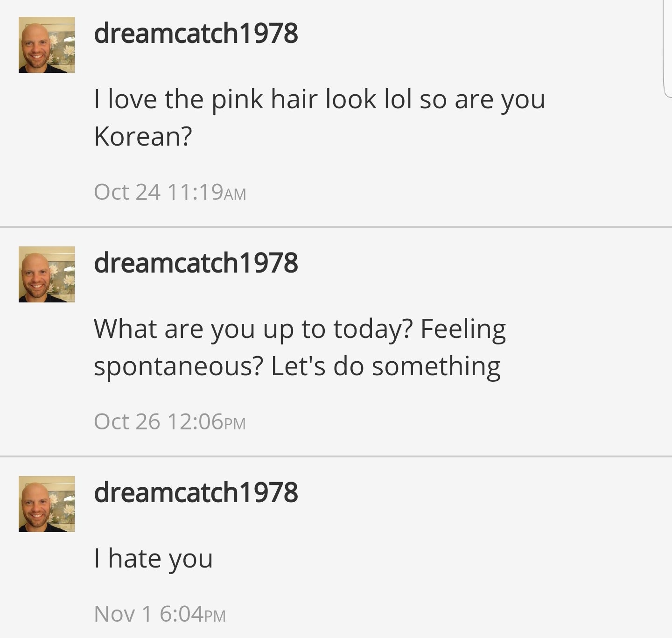Tap the profile photo on the Oct 26 message
The image size is (672, 638).
[47, 274]
